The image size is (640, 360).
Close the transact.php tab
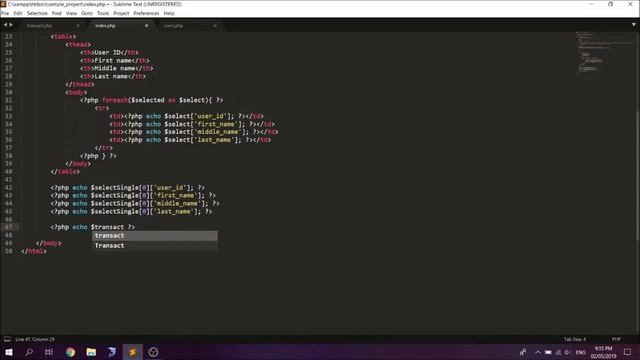[x=78, y=26]
